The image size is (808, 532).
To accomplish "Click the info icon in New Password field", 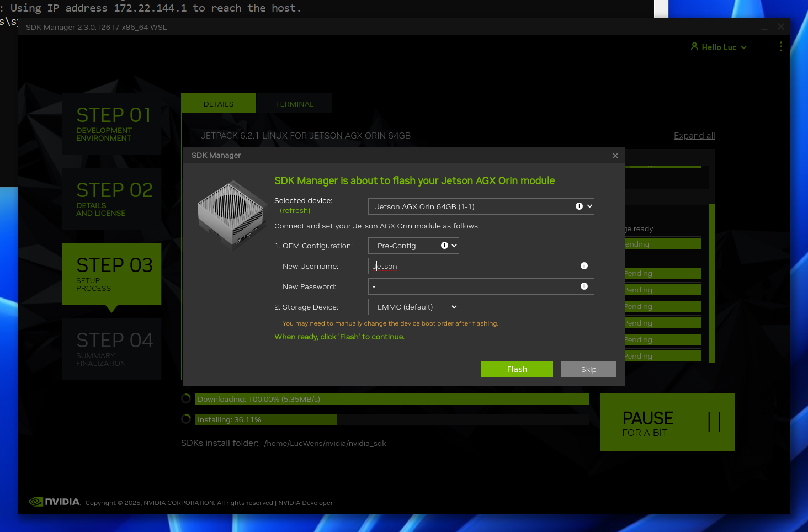I will pyautogui.click(x=584, y=286).
